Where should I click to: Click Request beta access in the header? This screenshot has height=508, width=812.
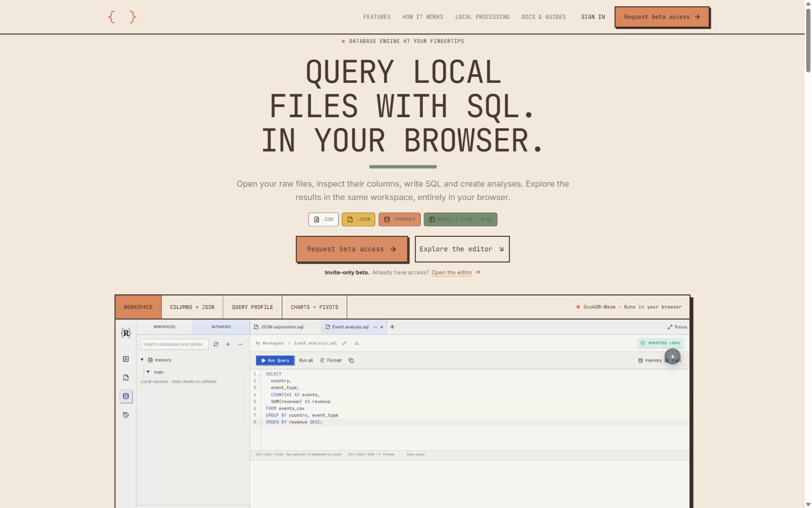pos(661,17)
